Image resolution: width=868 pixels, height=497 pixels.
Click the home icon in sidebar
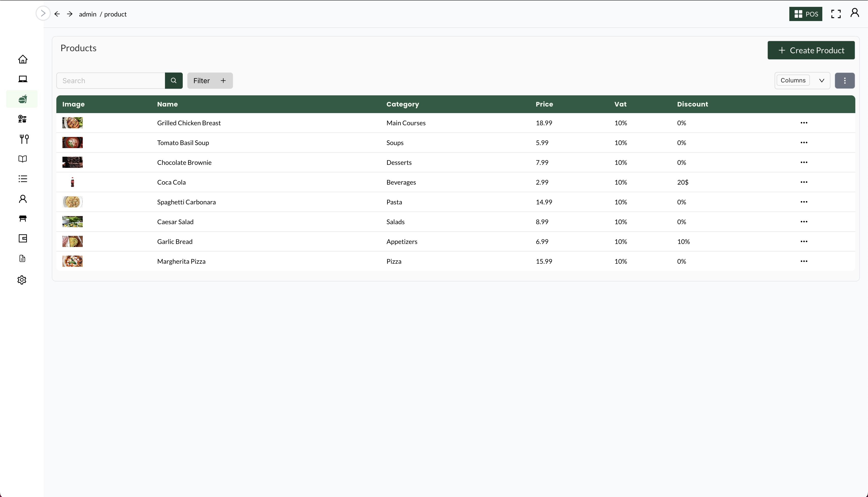[23, 59]
